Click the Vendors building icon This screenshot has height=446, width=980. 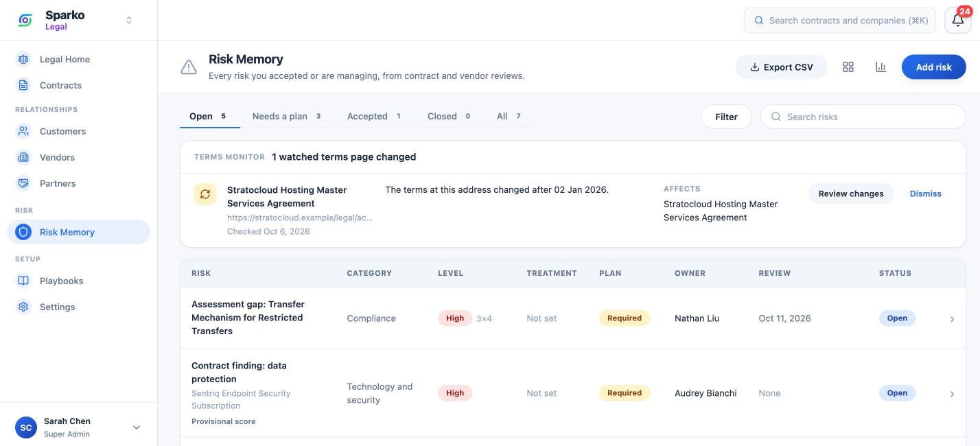[x=23, y=157]
